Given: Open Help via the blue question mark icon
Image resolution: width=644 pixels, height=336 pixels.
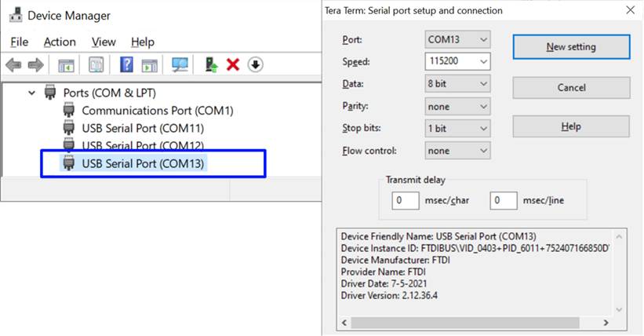Looking at the screenshot, I should coord(126,65).
